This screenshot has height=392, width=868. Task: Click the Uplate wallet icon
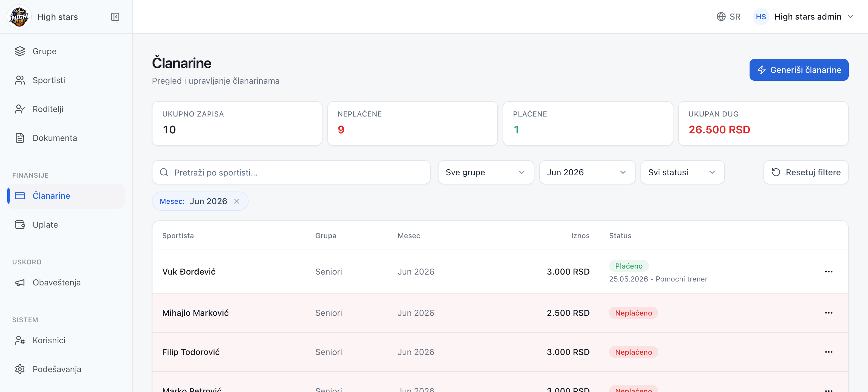(20, 225)
